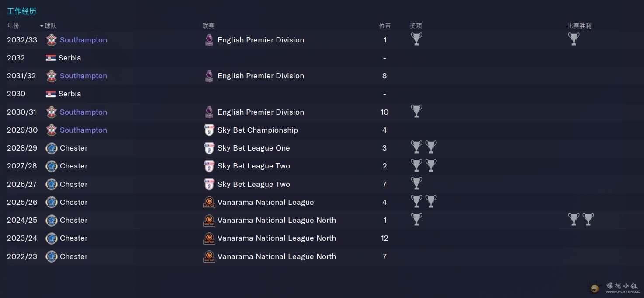Image resolution: width=644 pixels, height=298 pixels.
Task: Click the trophy icon in the 2026/27 row
Action: tap(416, 183)
